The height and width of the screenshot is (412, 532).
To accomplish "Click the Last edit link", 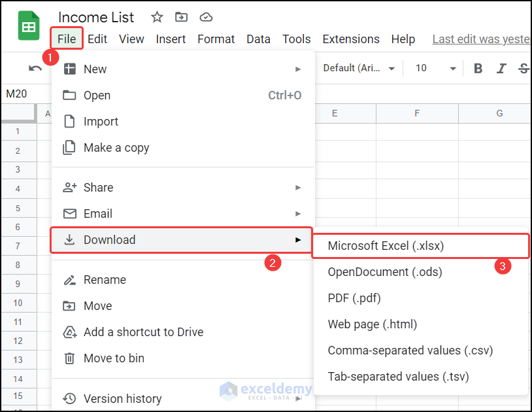I will [481, 39].
